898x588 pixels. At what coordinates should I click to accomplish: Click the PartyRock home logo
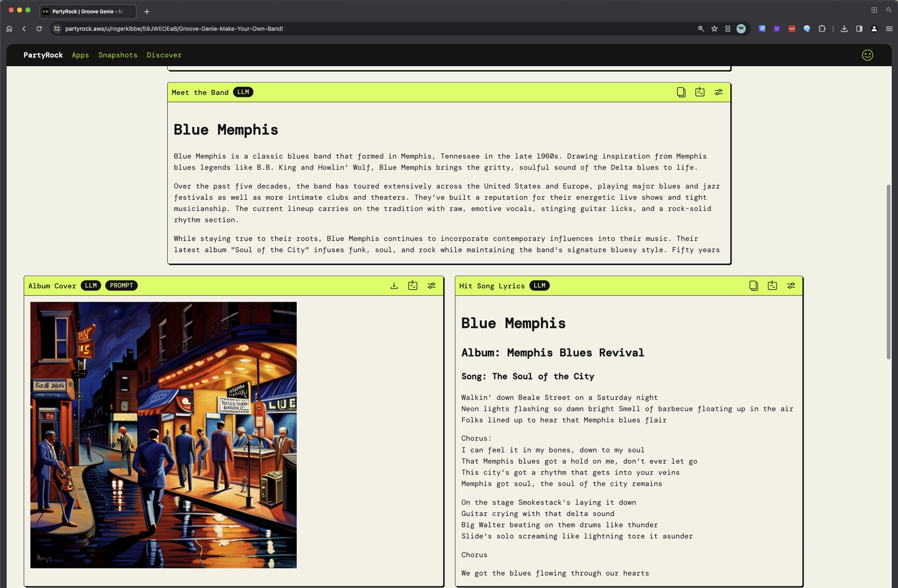(43, 55)
